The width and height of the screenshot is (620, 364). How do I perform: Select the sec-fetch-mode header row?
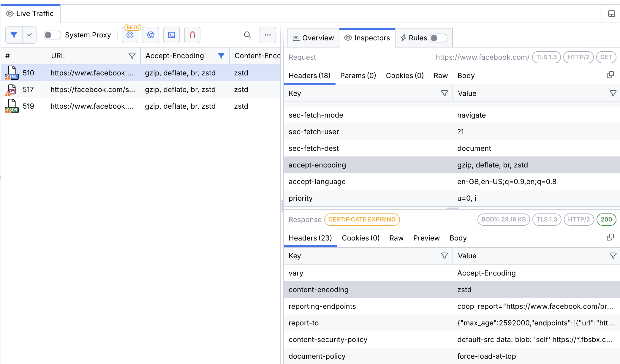(452, 115)
